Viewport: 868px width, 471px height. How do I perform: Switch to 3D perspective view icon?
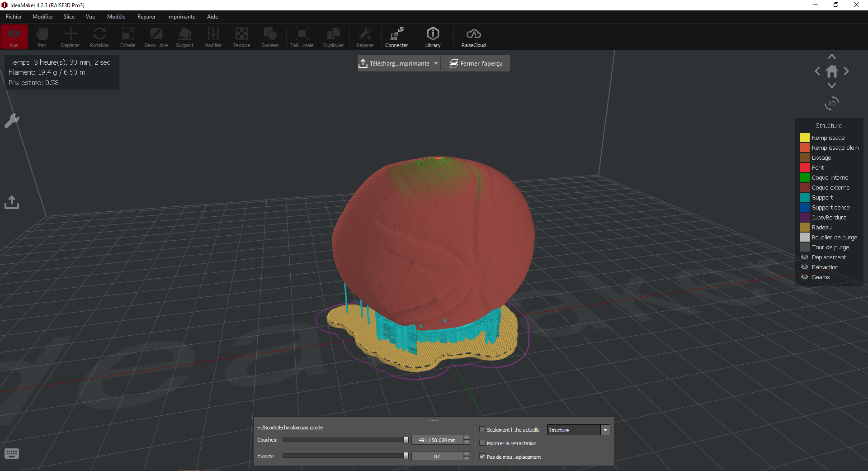tap(831, 103)
